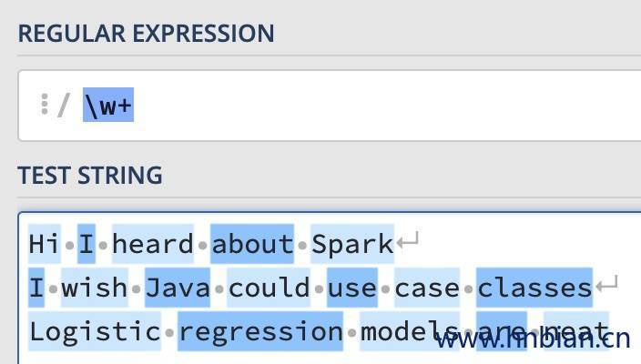Click the matched word "Logistic"
Image resolution: width=641 pixels, height=364 pixels.
point(95,331)
